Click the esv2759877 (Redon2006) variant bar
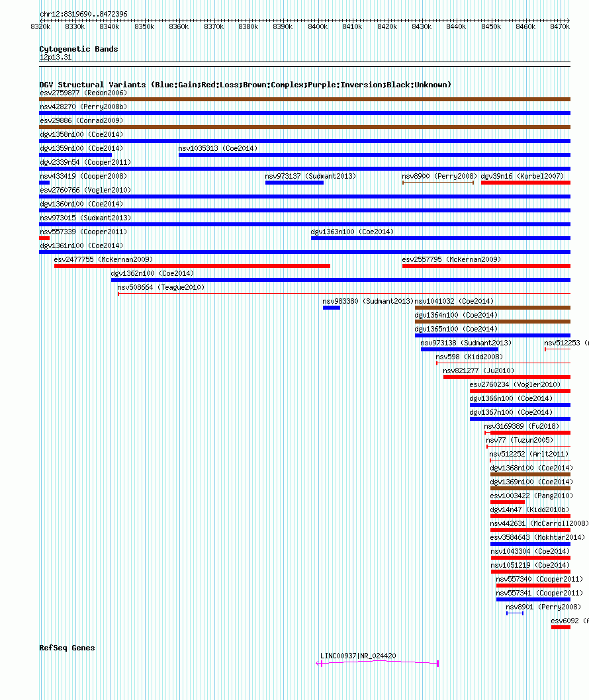The width and height of the screenshot is (589, 700). pos(304,99)
